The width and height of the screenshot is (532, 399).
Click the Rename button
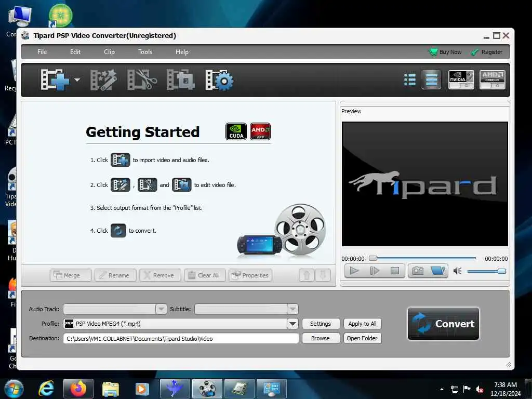tap(115, 275)
